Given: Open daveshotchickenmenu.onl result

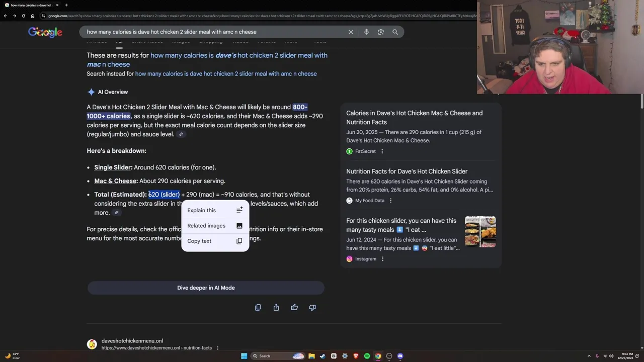Looking at the screenshot, I should coord(132,341).
